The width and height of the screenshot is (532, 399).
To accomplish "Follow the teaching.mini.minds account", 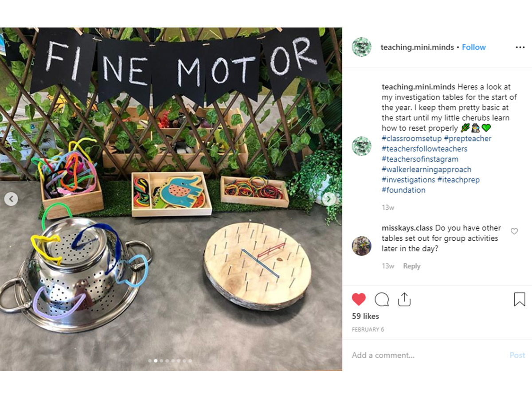I will [474, 47].
